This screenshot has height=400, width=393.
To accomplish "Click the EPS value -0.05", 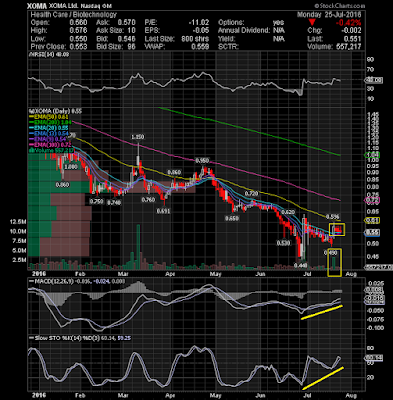I will (x=201, y=31).
